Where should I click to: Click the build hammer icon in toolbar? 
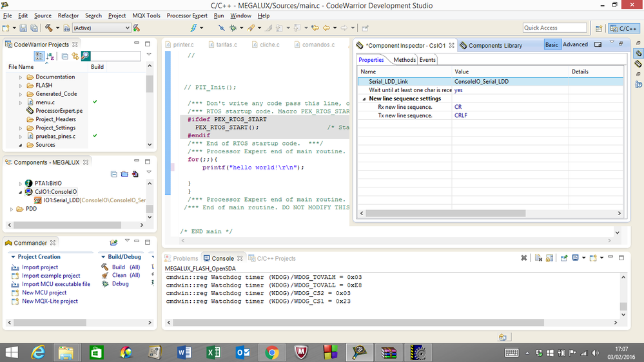click(48, 28)
